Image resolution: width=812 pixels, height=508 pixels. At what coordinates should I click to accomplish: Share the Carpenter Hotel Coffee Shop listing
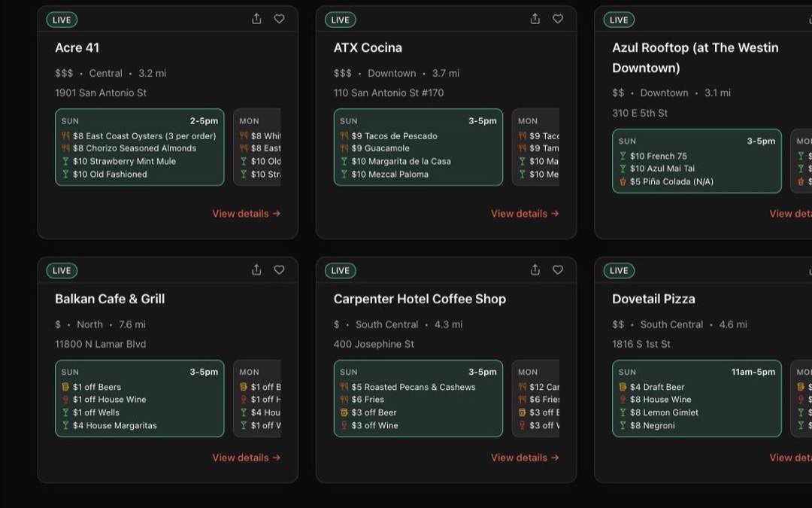[535, 270]
